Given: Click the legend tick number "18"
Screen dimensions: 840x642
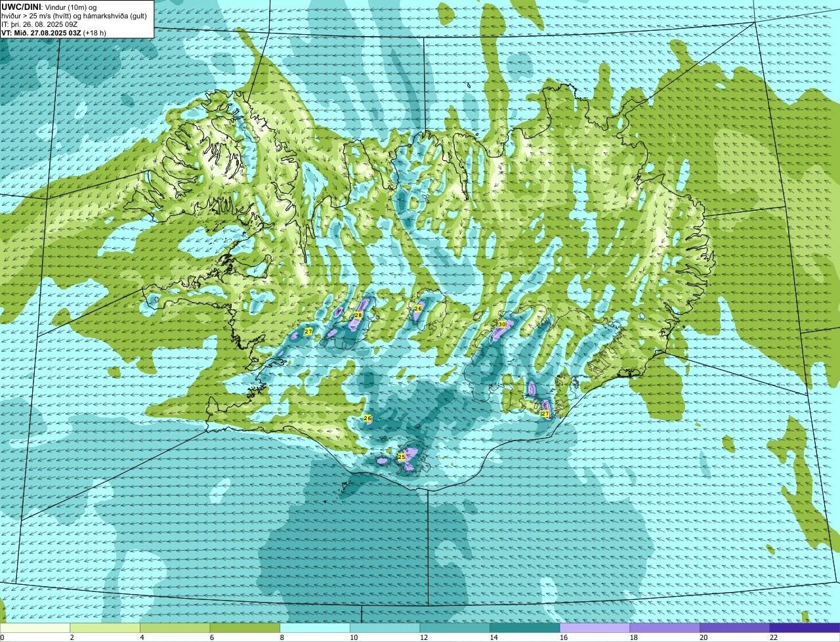Looking at the screenshot, I should (634, 637).
